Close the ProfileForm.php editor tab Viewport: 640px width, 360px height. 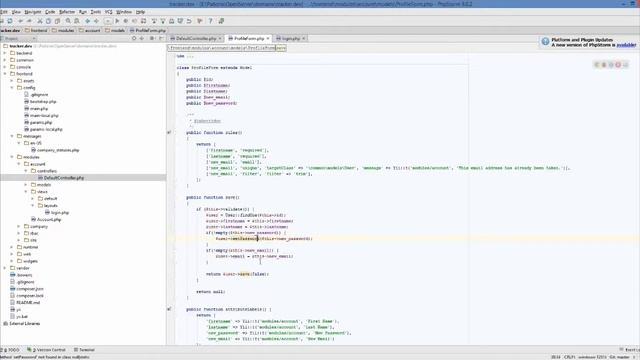coord(268,38)
